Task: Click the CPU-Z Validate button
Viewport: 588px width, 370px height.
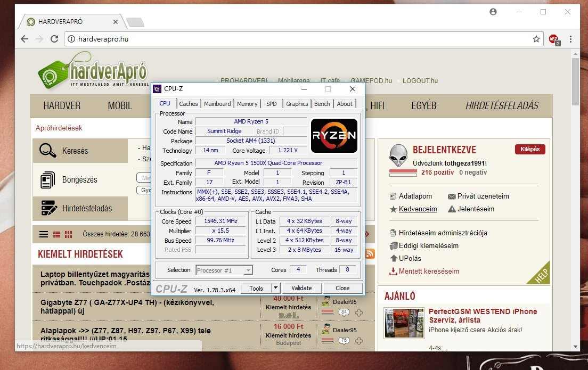Action: coord(301,288)
